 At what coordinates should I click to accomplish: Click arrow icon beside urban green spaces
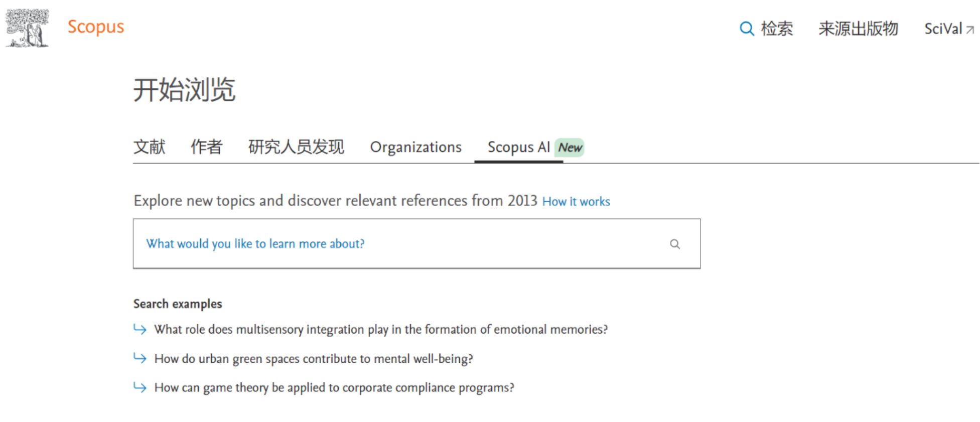point(140,358)
